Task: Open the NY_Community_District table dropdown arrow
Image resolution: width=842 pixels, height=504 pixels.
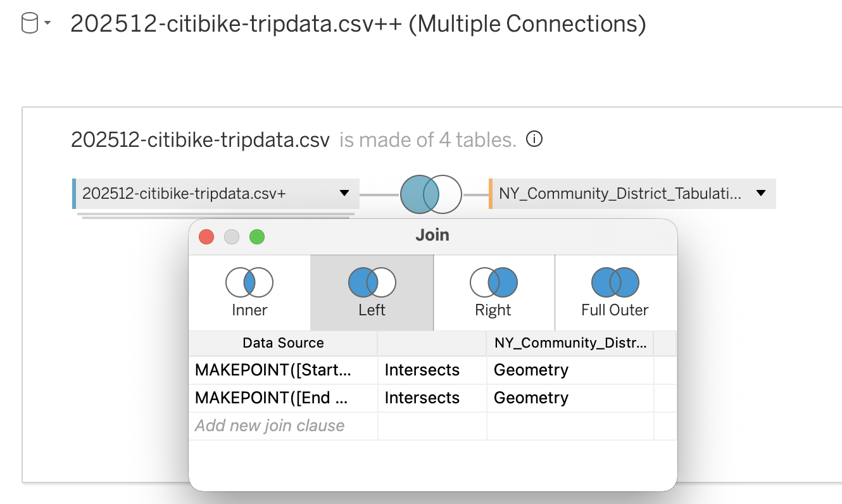Action: point(761,193)
